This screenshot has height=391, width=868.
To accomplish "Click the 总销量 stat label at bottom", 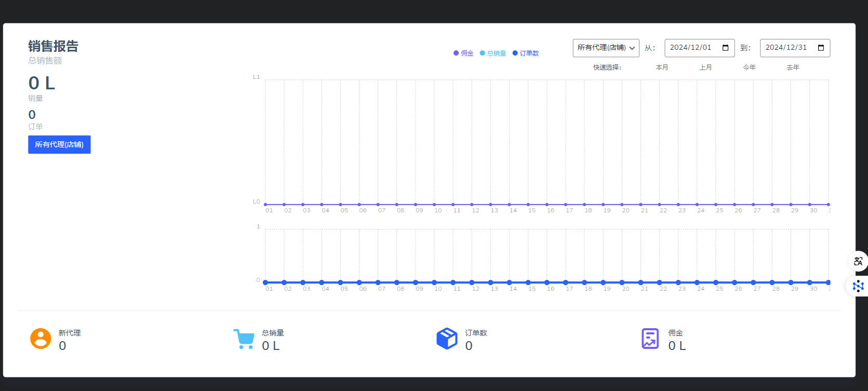I will 273,333.
